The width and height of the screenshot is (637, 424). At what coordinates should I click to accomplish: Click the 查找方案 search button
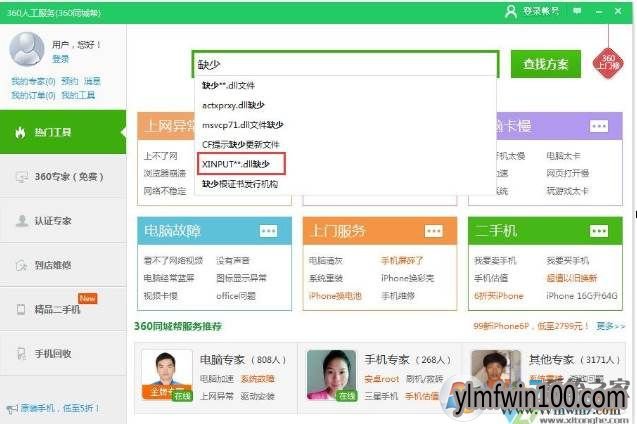click(546, 64)
